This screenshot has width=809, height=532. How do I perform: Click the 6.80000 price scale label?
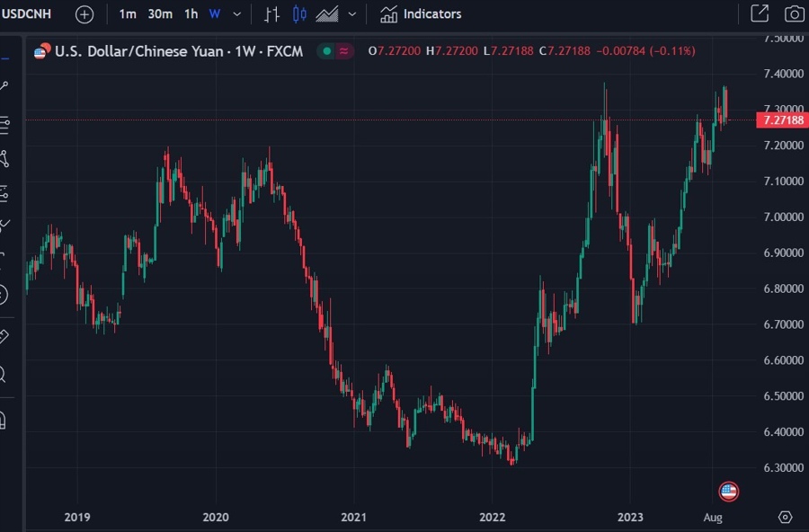783,288
